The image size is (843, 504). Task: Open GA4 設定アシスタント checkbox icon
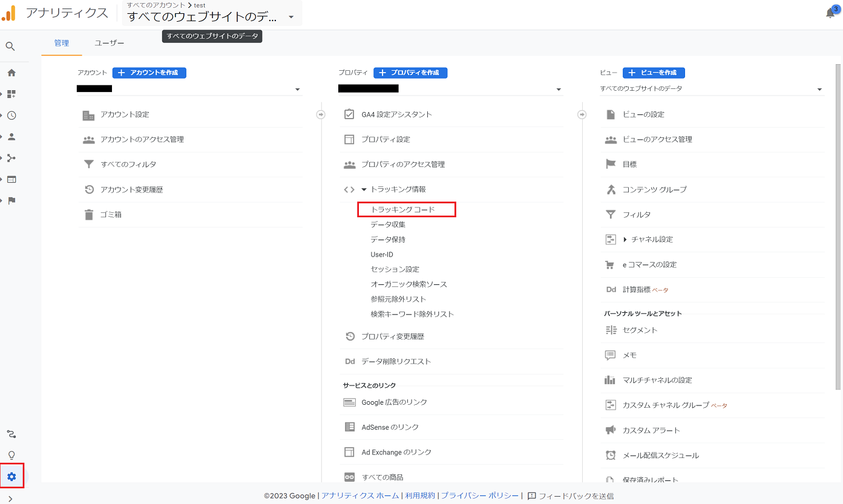coord(349,114)
